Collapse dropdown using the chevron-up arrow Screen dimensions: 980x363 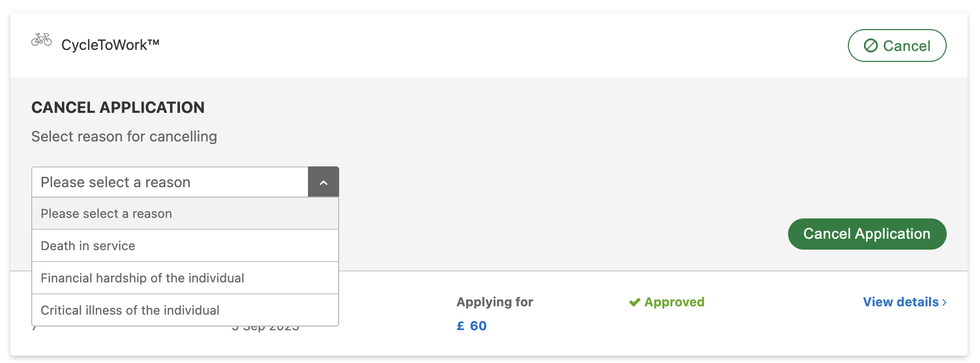tap(324, 183)
